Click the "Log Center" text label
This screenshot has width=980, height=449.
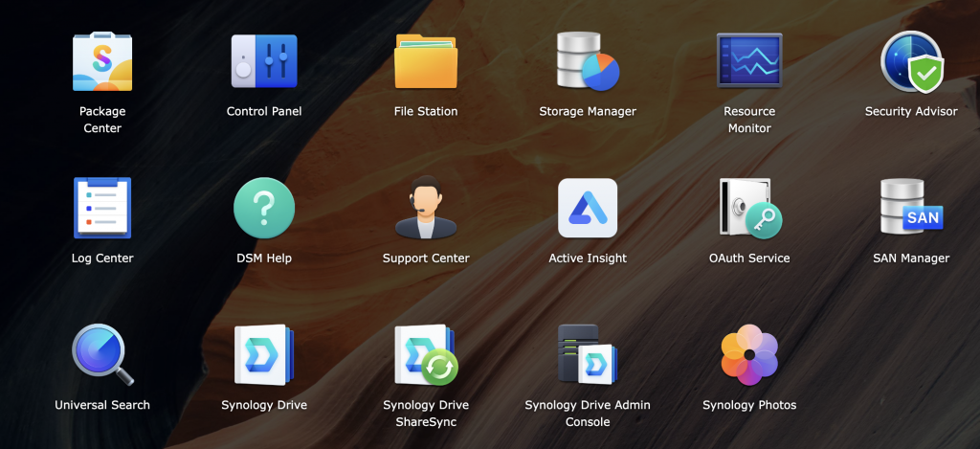click(x=102, y=258)
